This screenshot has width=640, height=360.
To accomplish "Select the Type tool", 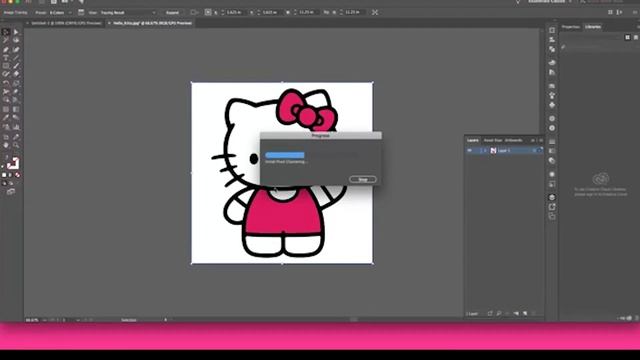I will coord(6,58).
